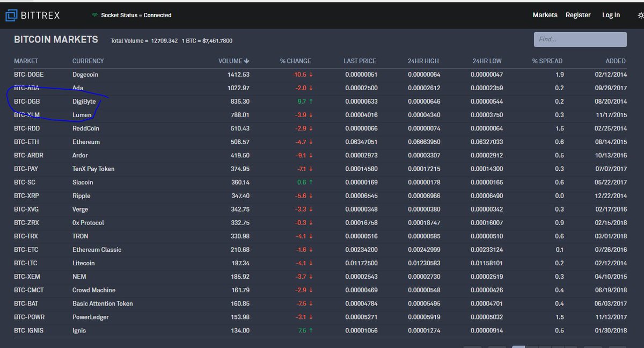Screen dimensions: 644x348
Task: Open the BTC-ZRX market
Action: tap(26, 223)
